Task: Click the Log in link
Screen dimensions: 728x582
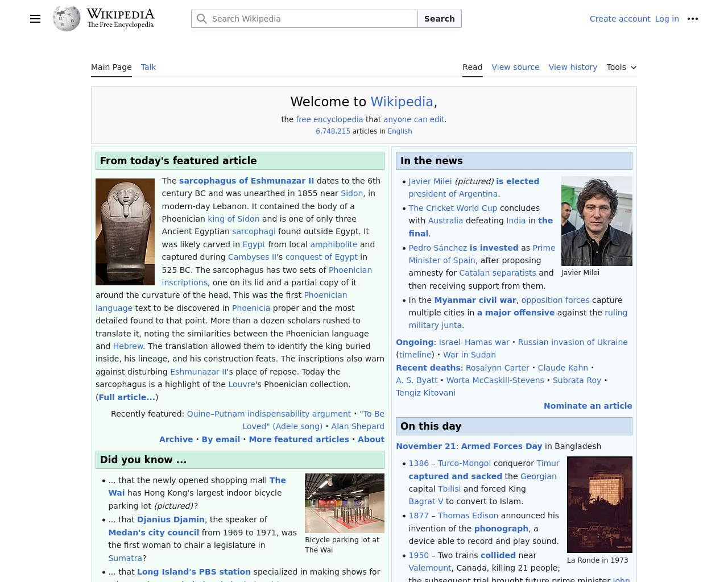Action: (x=667, y=19)
